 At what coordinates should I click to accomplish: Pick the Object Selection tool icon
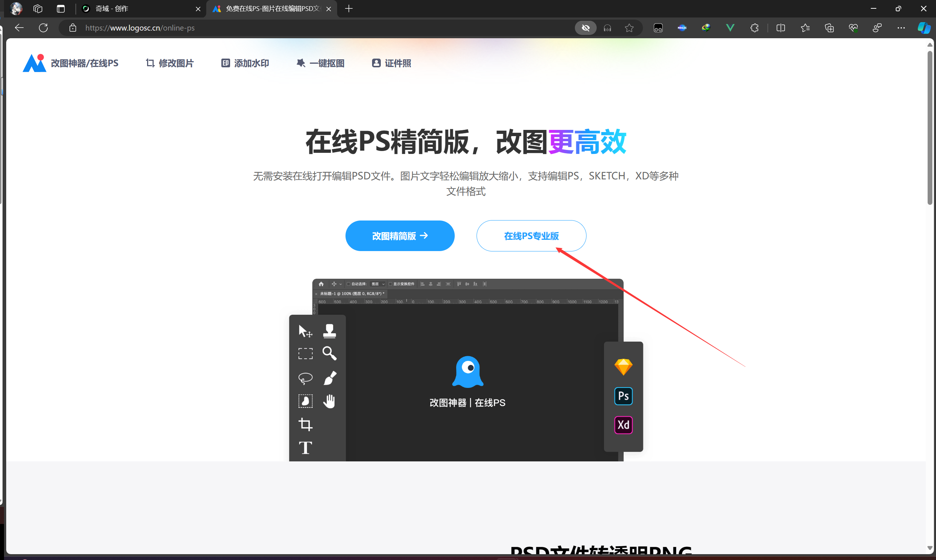pyautogui.click(x=305, y=401)
